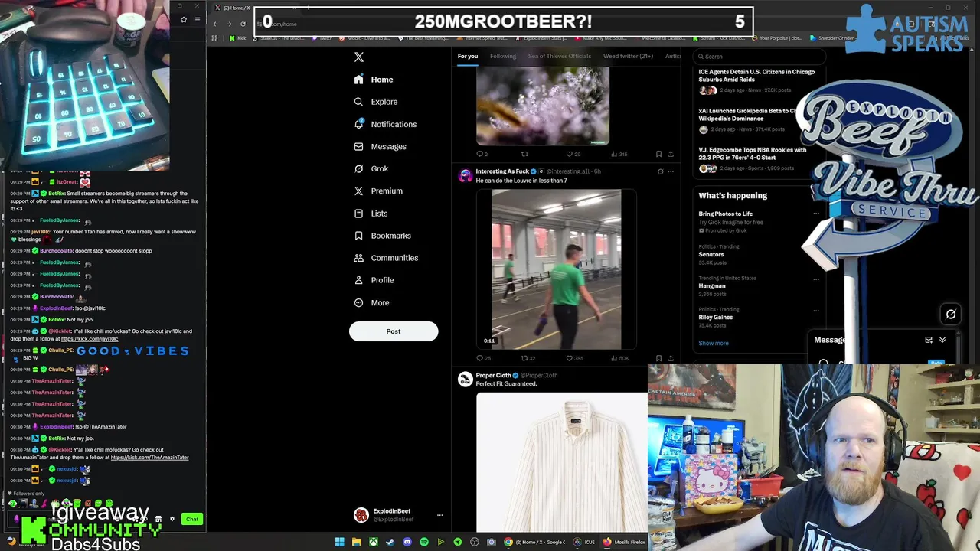The width and height of the screenshot is (980, 551).
Task: Open the kick.com/TheAmazinTater link in chat
Action: coord(149,458)
